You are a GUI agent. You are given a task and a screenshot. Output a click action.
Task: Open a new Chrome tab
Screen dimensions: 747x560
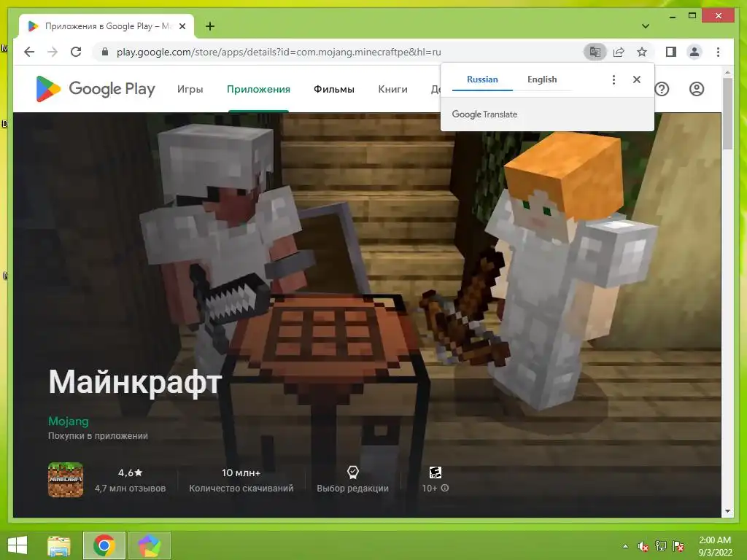coord(209,26)
